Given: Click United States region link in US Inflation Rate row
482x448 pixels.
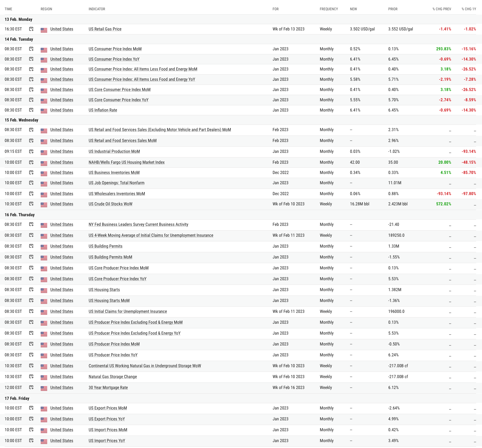Looking at the screenshot, I should coord(62,110).
